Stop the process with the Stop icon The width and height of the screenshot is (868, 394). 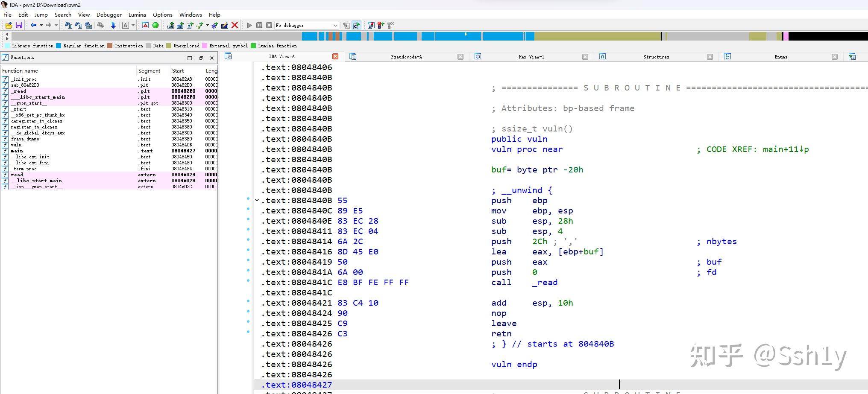point(269,25)
